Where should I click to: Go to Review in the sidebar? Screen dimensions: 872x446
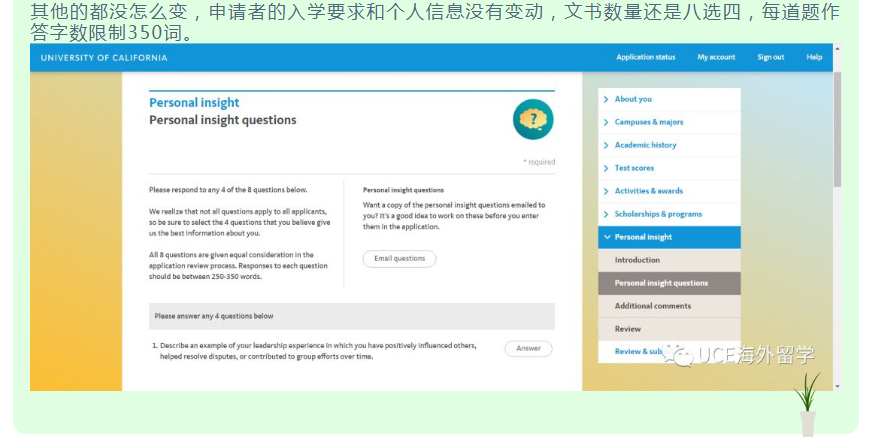pos(627,329)
